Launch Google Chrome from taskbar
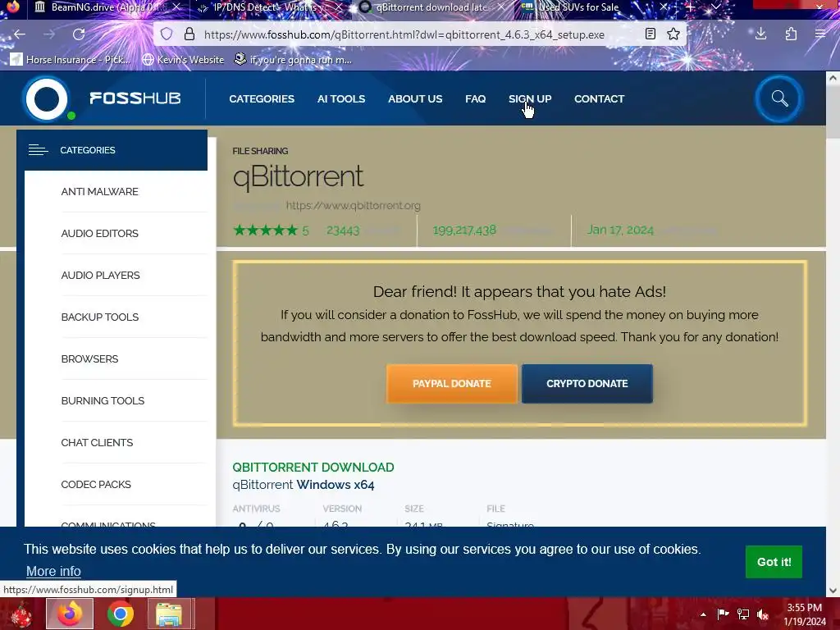This screenshot has height=630, width=840. 120,614
